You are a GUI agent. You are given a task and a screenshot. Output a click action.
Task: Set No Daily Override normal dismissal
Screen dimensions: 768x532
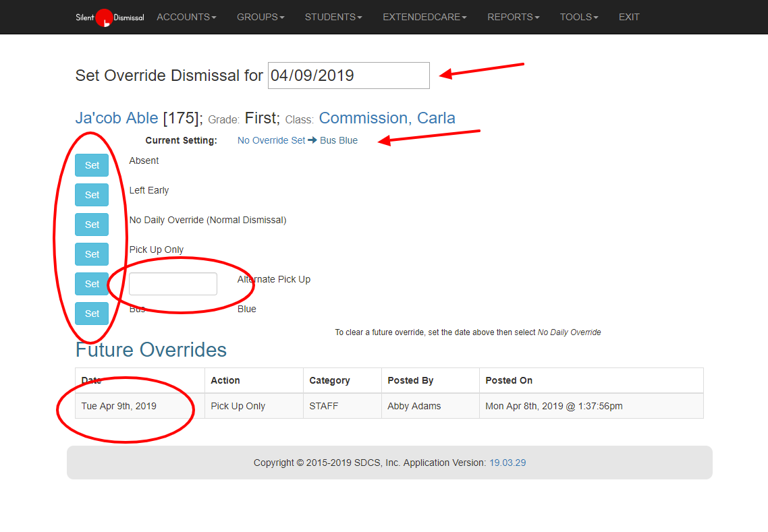pyautogui.click(x=92, y=225)
